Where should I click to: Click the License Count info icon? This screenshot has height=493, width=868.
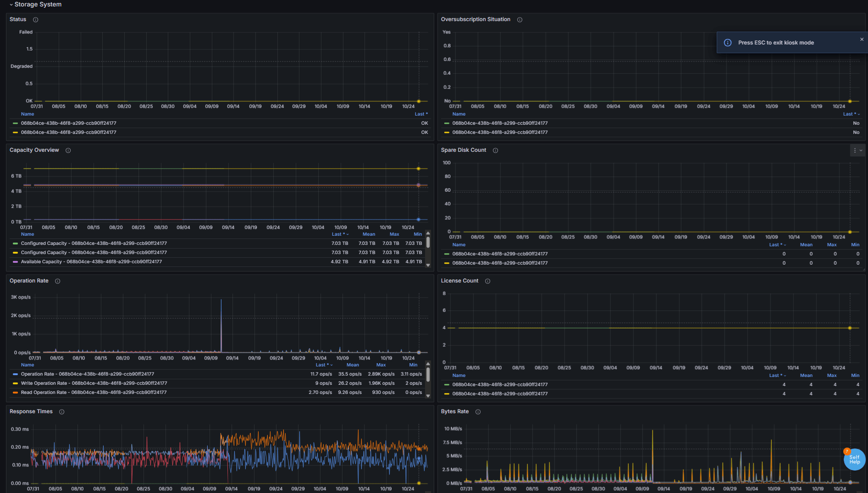click(x=487, y=281)
